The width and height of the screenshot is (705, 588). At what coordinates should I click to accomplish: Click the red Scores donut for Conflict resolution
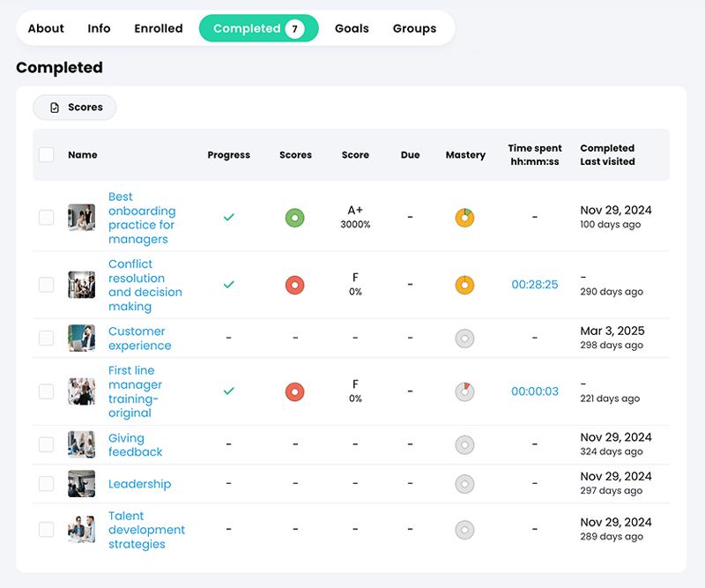pos(295,285)
